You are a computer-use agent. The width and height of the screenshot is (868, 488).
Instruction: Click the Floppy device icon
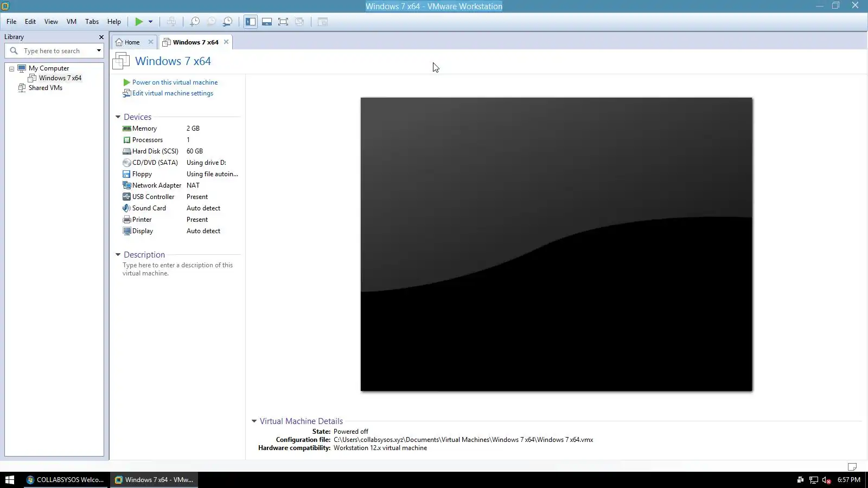[127, 174]
